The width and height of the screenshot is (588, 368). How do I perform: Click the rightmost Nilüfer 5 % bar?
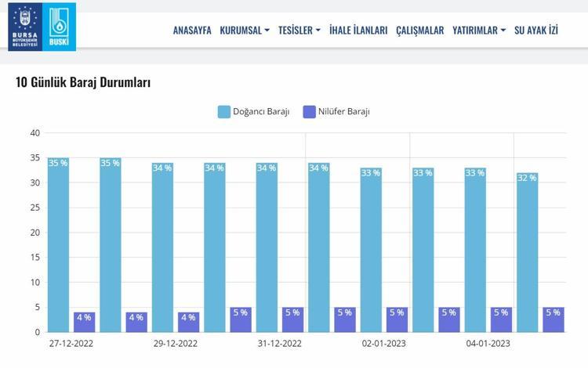553,319
